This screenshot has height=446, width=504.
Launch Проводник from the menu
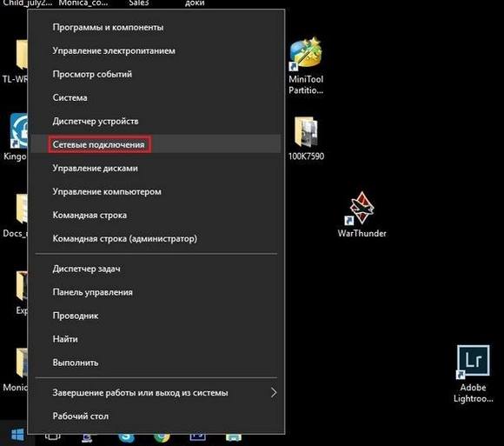[156, 316]
